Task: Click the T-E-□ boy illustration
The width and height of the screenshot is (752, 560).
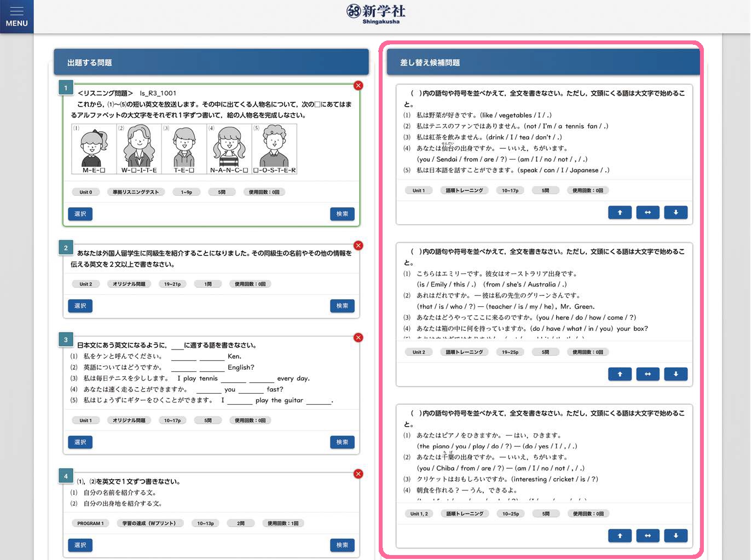Action: pos(184,149)
